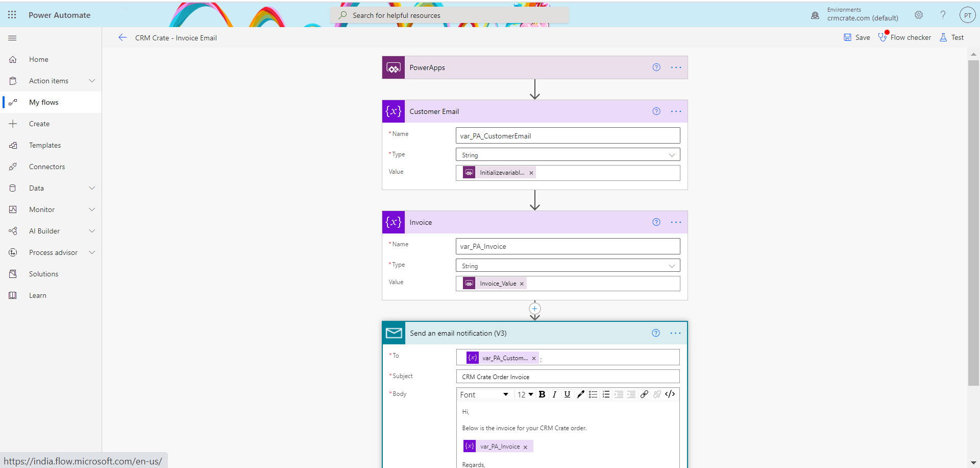Insert a bulleted list in the email body
This screenshot has width=980, height=468.
(x=593, y=394)
